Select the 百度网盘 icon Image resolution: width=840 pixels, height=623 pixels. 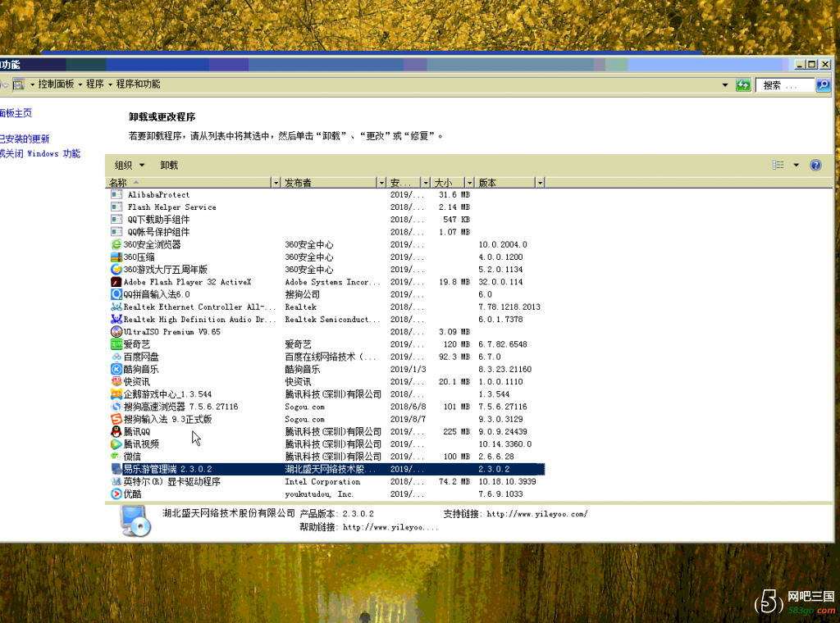point(116,357)
